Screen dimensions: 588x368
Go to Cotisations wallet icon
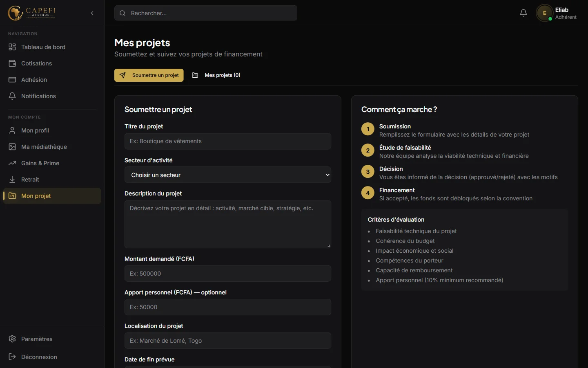click(12, 63)
